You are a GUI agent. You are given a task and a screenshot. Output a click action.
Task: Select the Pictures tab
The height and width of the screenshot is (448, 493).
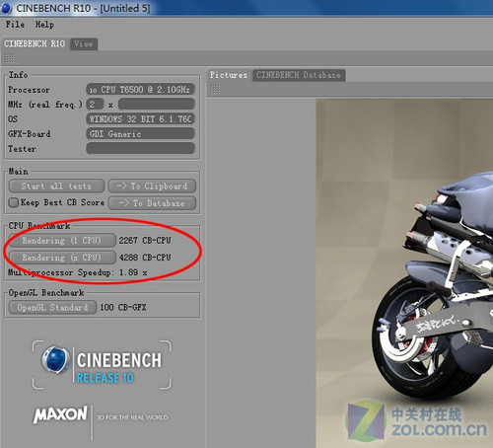(x=229, y=75)
